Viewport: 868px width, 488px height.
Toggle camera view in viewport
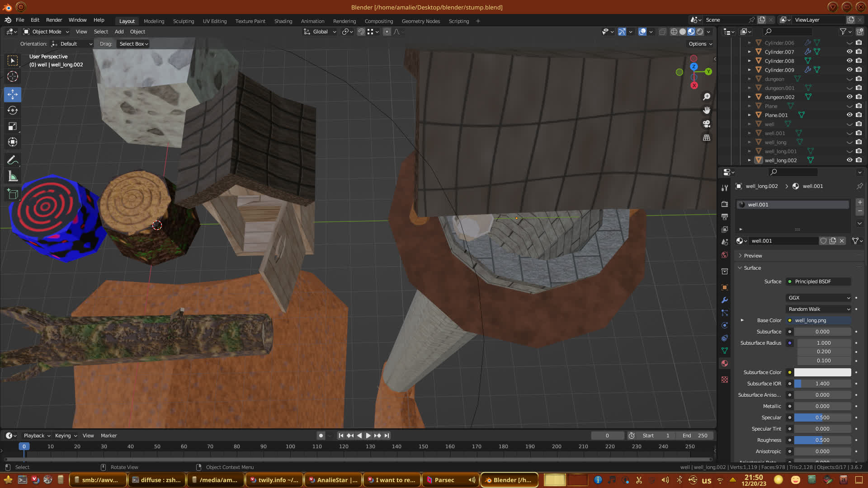pyautogui.click(x=707, y=124)
